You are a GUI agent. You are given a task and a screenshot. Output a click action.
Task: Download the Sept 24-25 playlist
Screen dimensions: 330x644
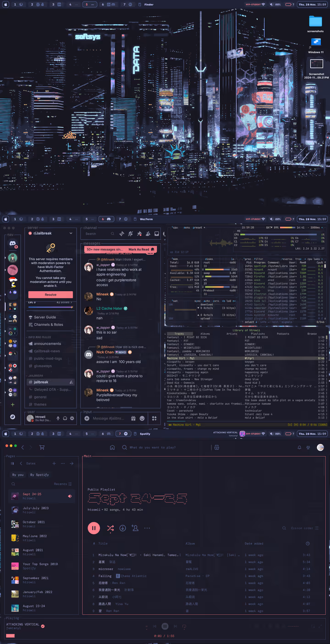(x=123, y=528)
